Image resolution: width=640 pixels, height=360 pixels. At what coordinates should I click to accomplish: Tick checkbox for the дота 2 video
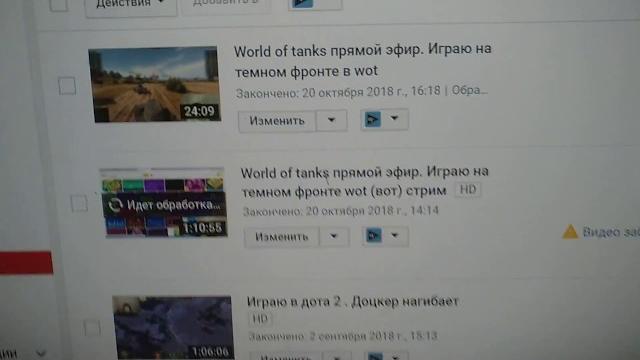click(x=92, y=328)
